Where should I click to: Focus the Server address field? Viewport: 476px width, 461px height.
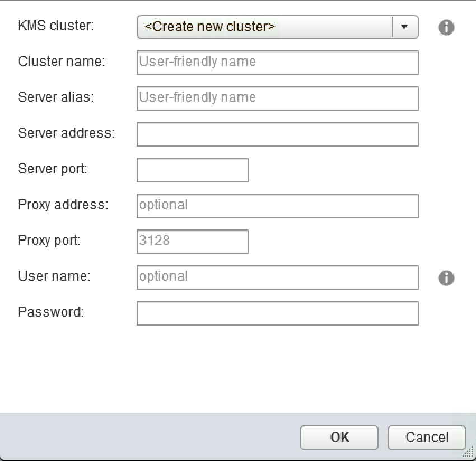pos(277,134)
